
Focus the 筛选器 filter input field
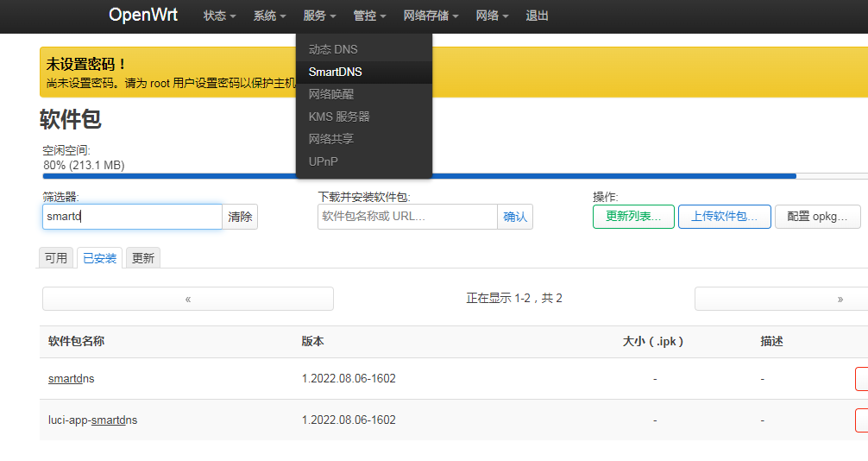132,217
